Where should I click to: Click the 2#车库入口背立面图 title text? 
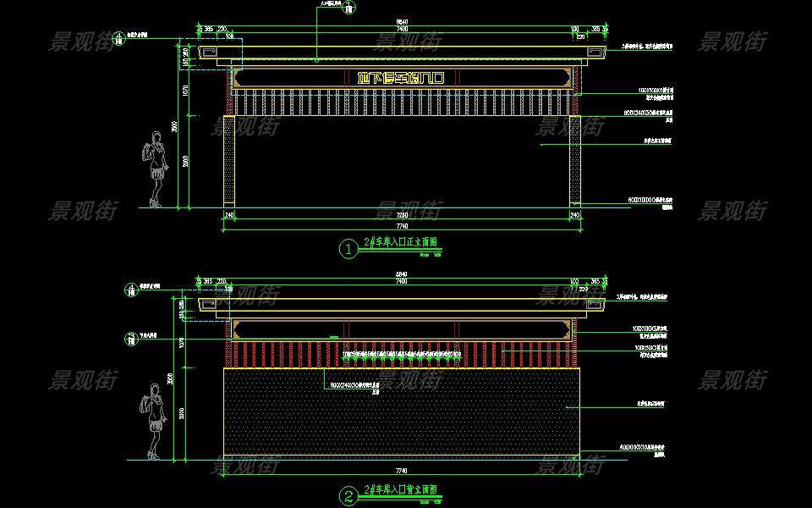[x=400, y=489]
